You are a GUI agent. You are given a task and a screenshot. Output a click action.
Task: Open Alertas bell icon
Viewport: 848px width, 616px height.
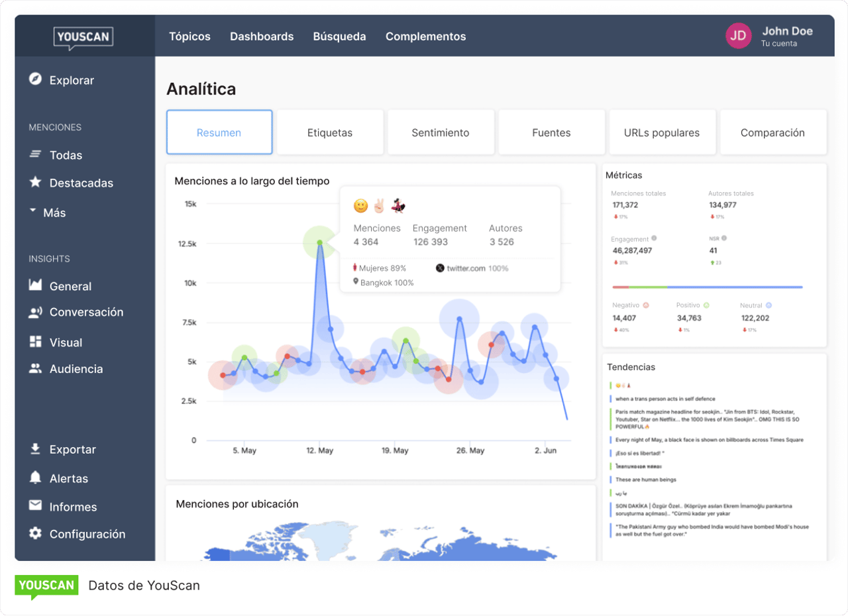click(36, 478)
